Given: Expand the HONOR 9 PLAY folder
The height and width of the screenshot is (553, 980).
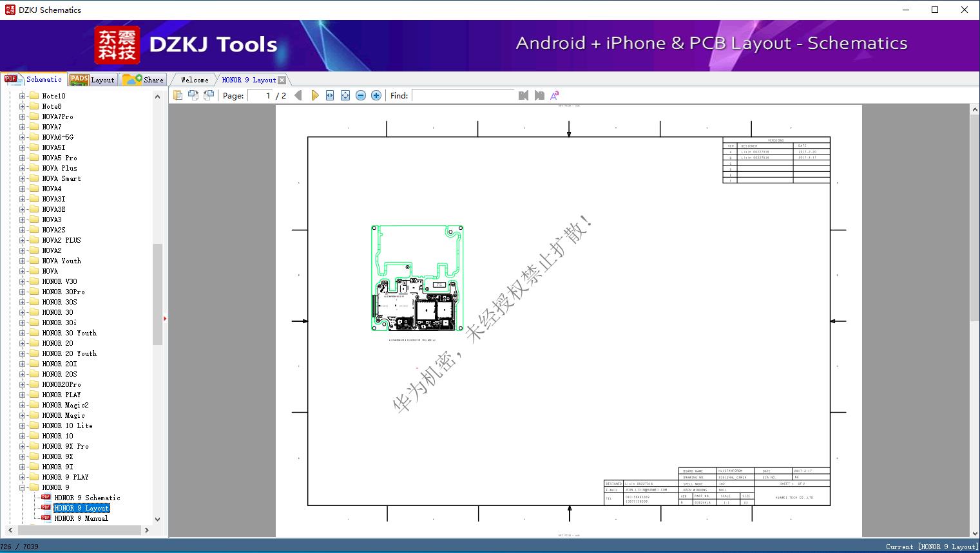Looking at the screenshot, I should click(22, 477).
